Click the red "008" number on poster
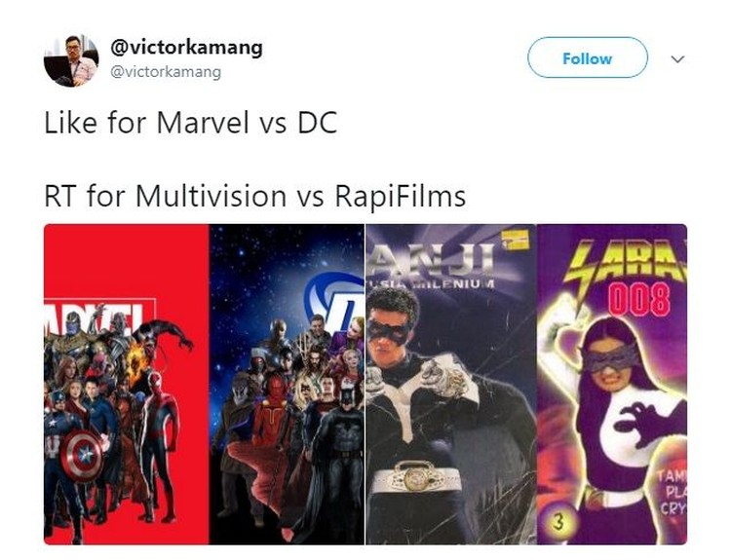731x560 pixels. coord(639,300)
